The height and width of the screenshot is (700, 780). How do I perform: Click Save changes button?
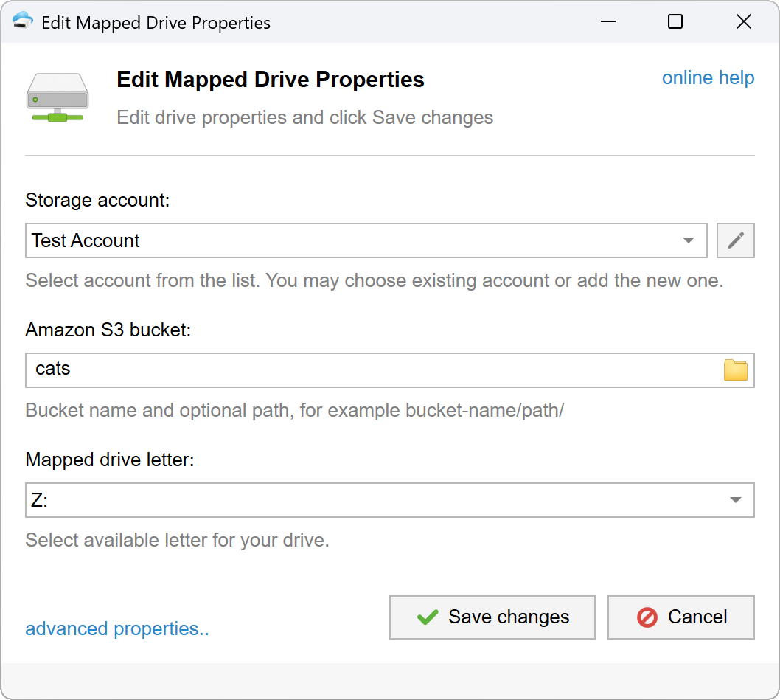tap(492, 617)
